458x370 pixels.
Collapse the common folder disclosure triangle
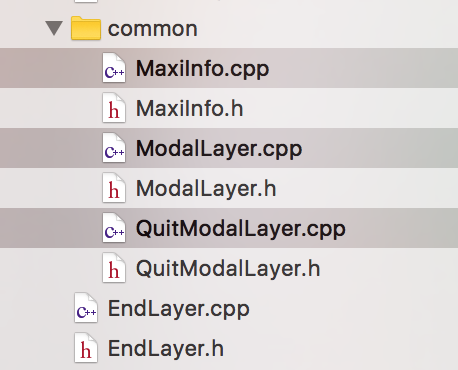pyautogui.click(x=54, y=28)
